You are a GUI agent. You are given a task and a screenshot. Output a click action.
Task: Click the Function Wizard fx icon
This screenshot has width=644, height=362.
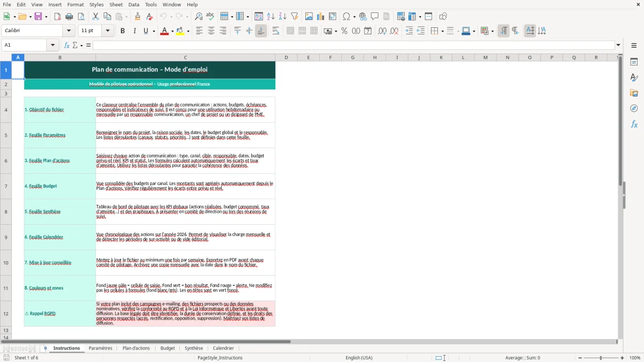[x=67, y=45]
